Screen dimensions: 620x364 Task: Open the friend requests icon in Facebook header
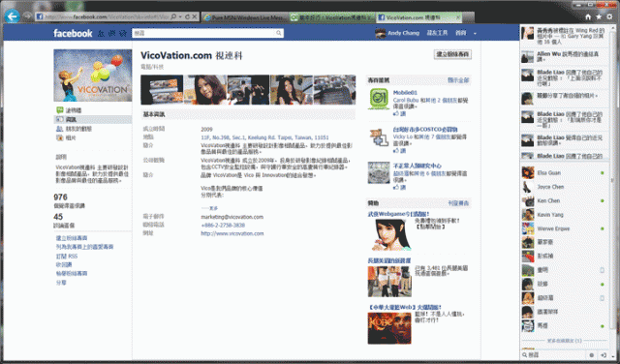click(101, 34)
